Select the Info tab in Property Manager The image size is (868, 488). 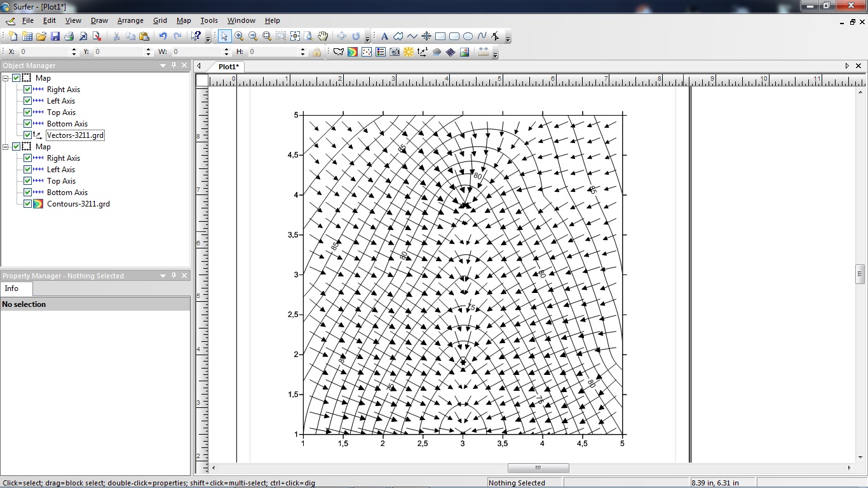[x=12, y=288]
